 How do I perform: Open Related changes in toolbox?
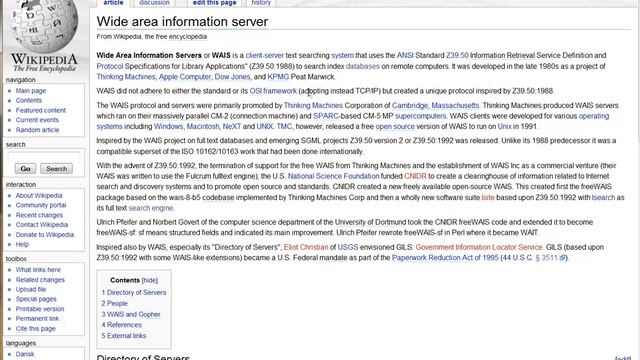tap(40, 280)
